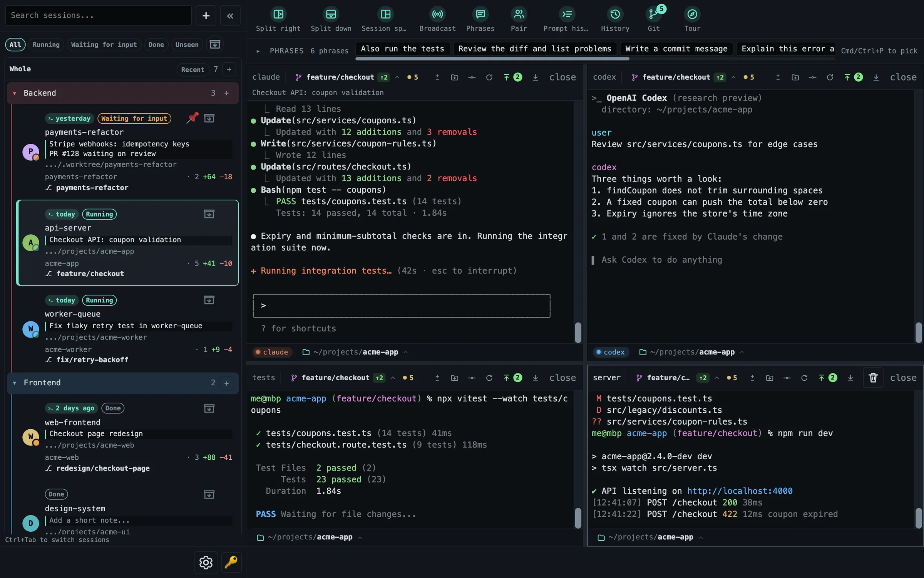Click the phrases horizontal scrollbar
The height and width of the screenshot is (578, 924).
tap(492, 59)
